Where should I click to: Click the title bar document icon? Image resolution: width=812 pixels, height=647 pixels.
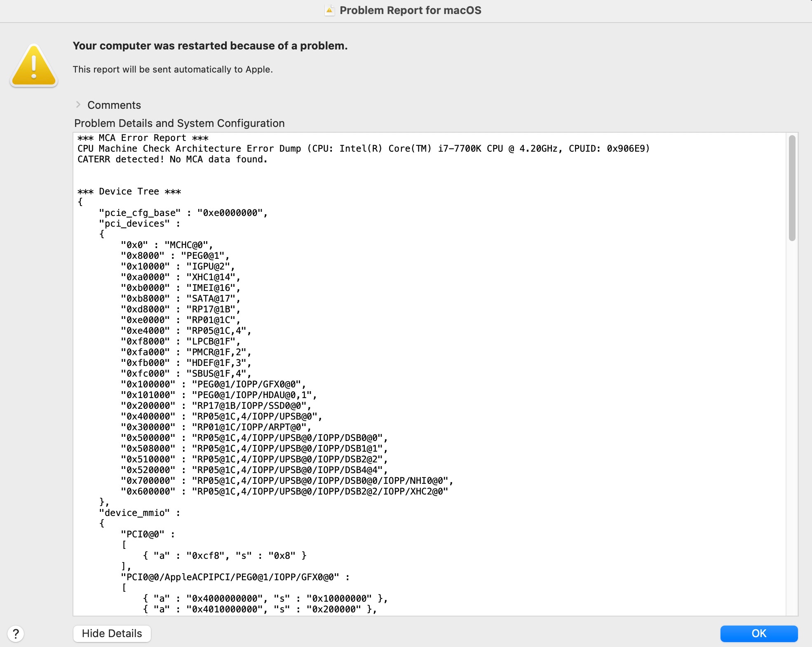(329, 10)
